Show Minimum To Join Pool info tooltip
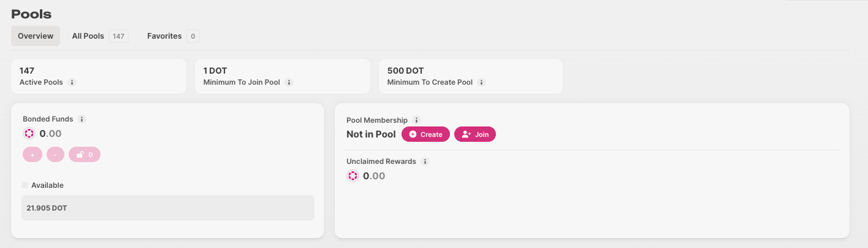Screen dimensions: 868x248 (x=289, y=82)
